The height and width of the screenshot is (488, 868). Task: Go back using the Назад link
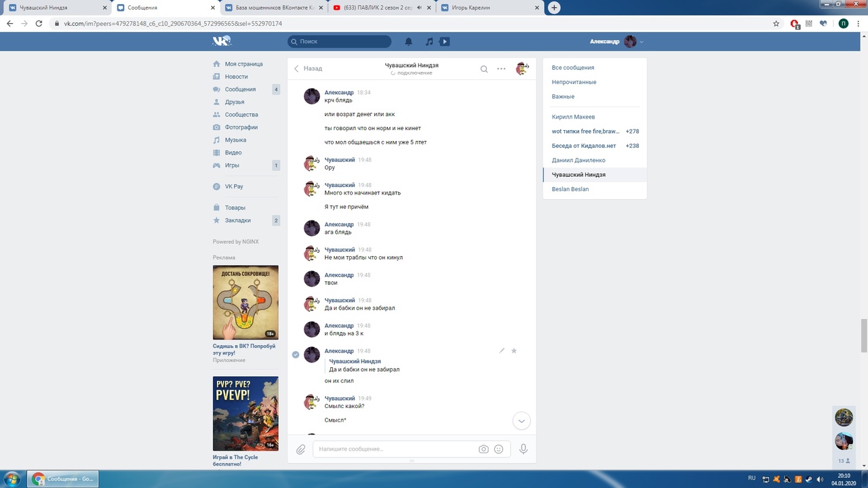point(308,68)
